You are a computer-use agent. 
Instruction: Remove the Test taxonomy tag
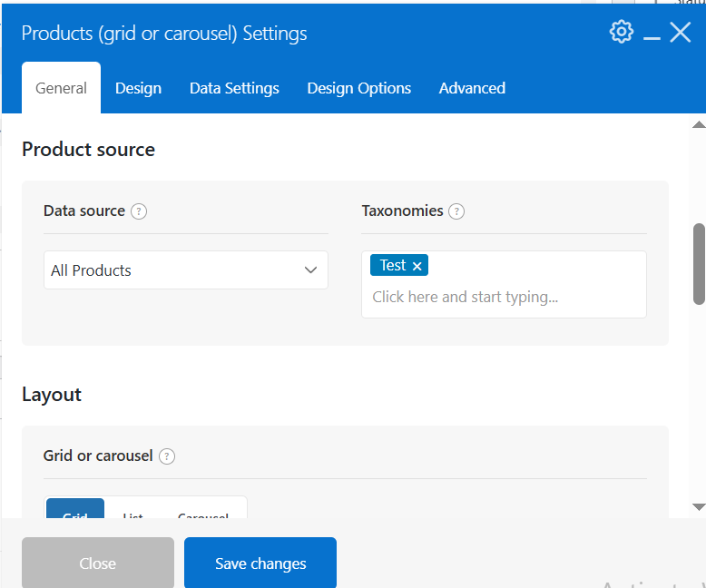point(417,266)
